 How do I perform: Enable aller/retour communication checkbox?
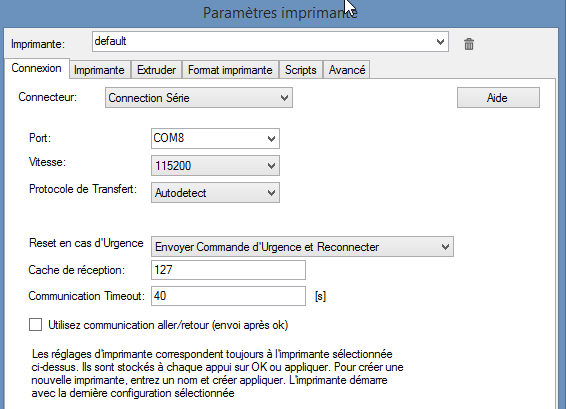[35, 325]
